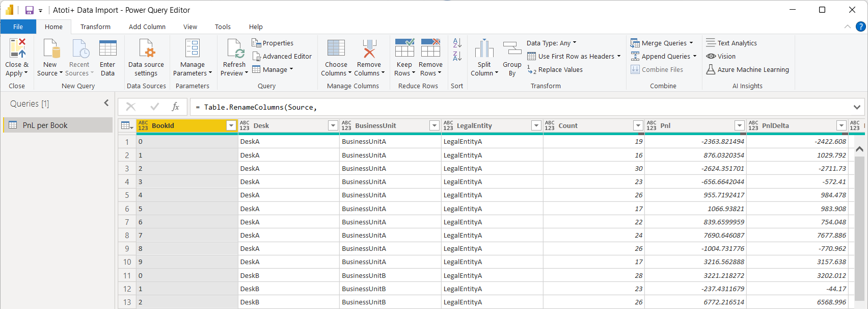Viewport: 868px width, 309px height.
Task: Collapse the Queries pane
Action: [106, 103]
